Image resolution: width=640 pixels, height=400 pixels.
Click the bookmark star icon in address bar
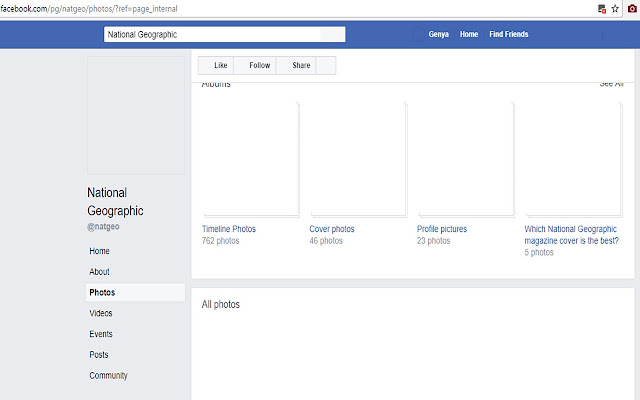(615, 9)
